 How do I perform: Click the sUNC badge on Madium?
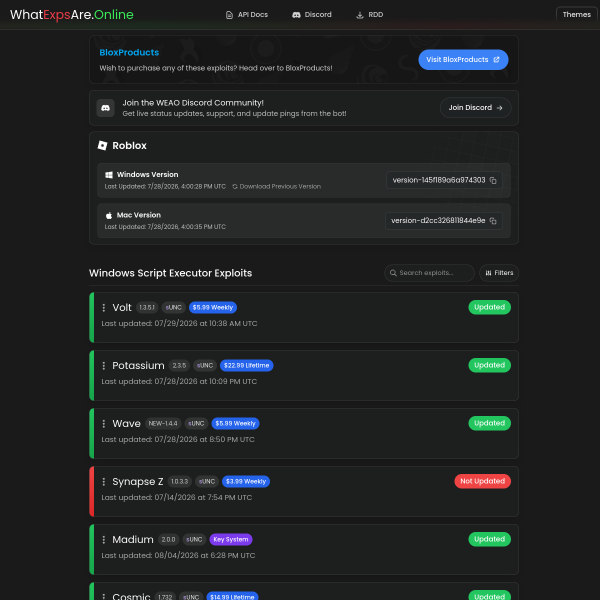tap(194, 540)
